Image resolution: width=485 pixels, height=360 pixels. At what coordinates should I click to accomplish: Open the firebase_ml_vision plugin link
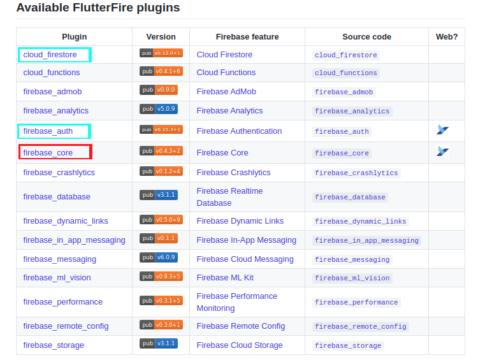click(57, 278)
